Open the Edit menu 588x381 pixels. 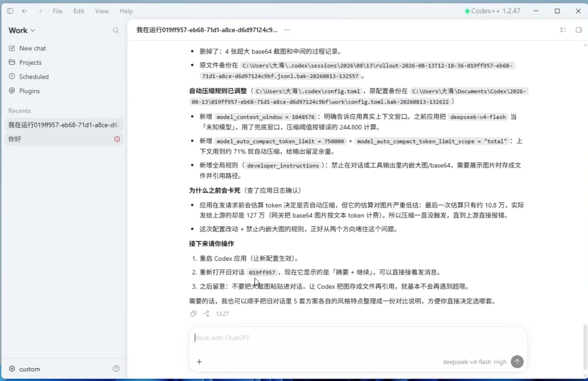79,11
